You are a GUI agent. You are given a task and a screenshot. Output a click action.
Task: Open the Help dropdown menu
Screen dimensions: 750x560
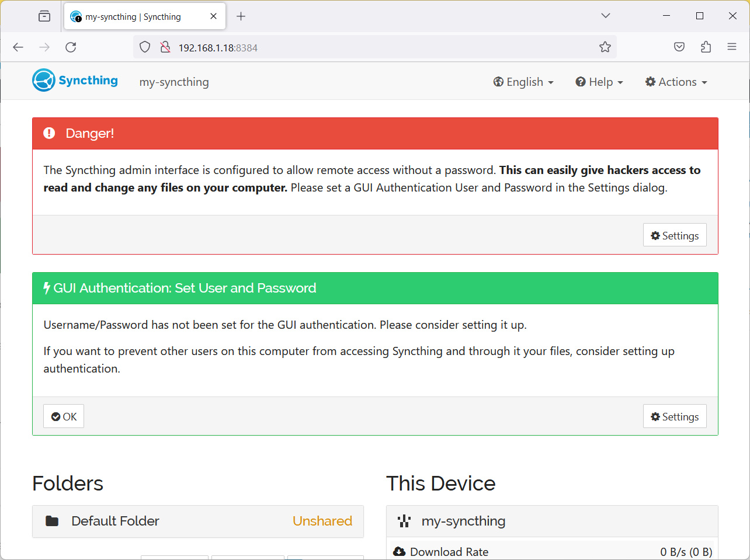(x=599, y=82)
